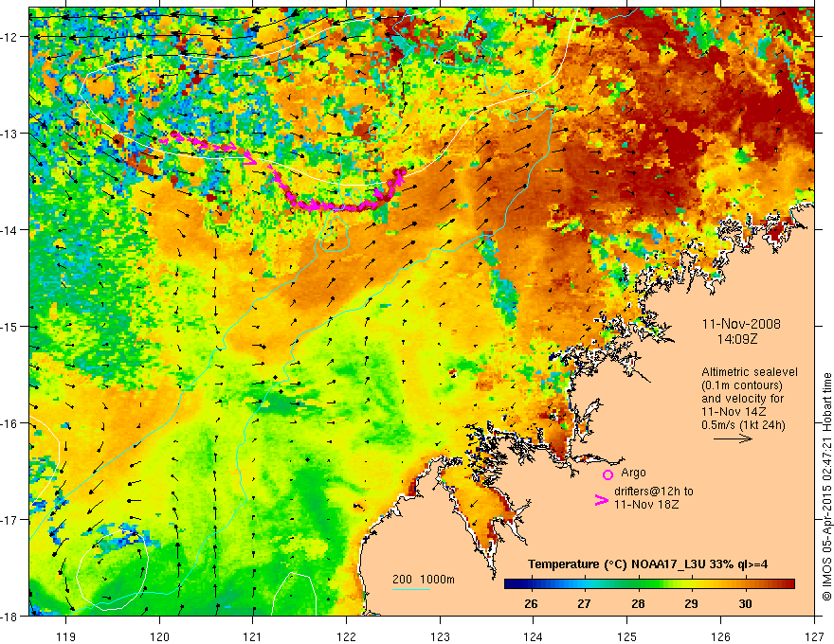Click the temperature color bar

coord(649,583)
